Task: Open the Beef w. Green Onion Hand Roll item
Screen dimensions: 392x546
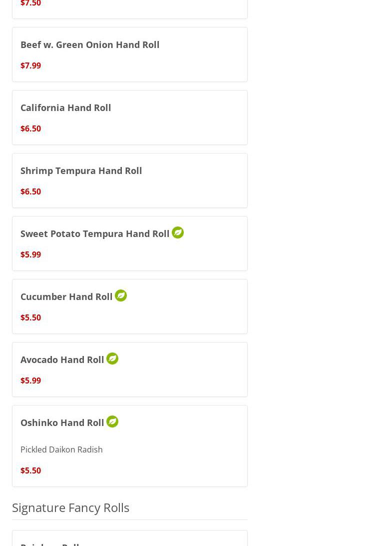Action: click(x=90, y=44)
